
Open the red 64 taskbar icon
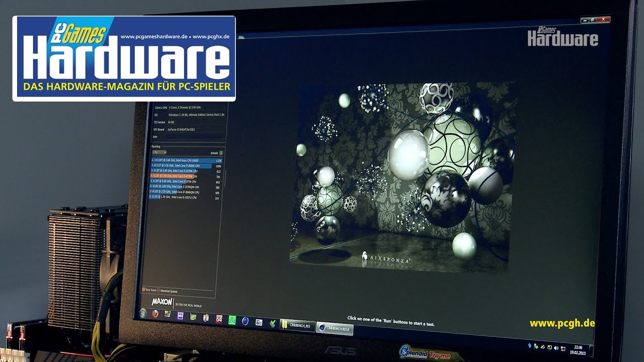point(219,319)
